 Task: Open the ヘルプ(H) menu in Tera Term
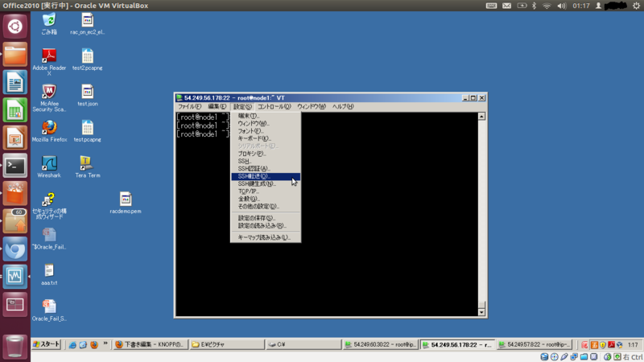click(343, 107)
